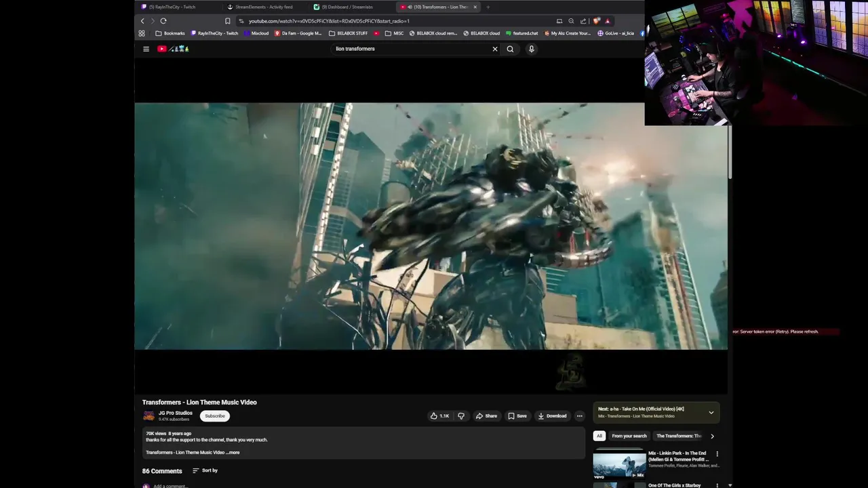Open the BELABOX cloud bookmark
This screenshot has height=488, width=868.
[481, 33]
